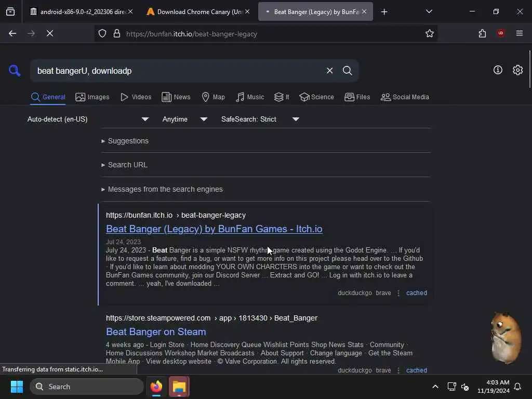This screenshot has height=399, width=532.
Task: Switch to Download Chrome Canary tab
Action: coord(198,11)
